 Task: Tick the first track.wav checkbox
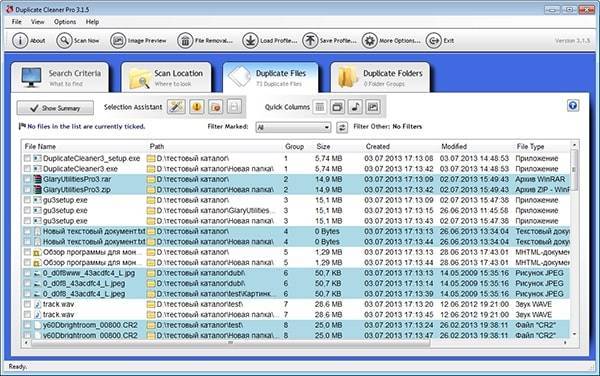point(27,304)
